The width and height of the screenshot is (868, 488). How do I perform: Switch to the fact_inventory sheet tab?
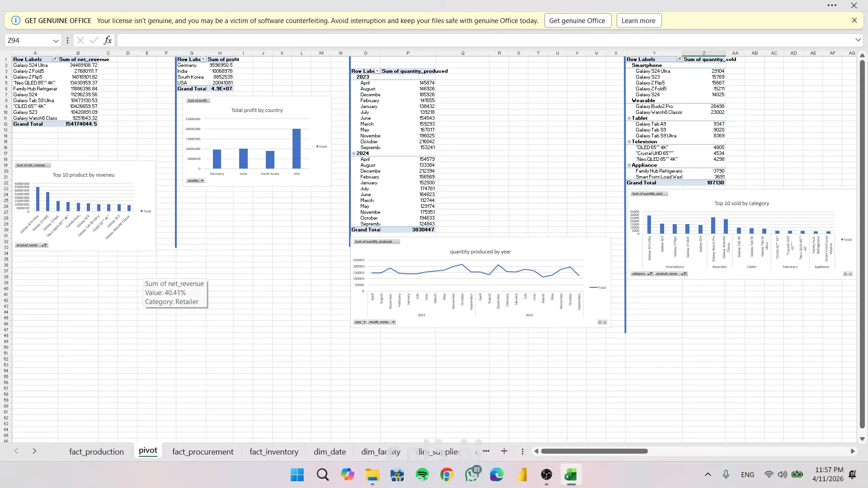[274, 451]
